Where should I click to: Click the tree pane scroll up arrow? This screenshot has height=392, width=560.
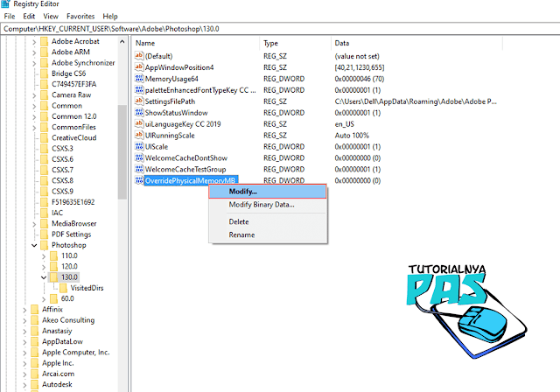coord(122,42)
